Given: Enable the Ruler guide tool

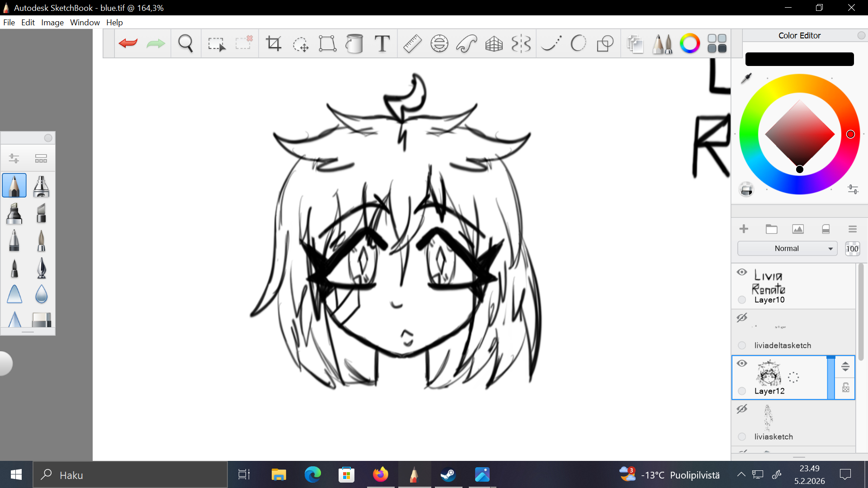Looking at the screenshot, I should pos(412,43).
